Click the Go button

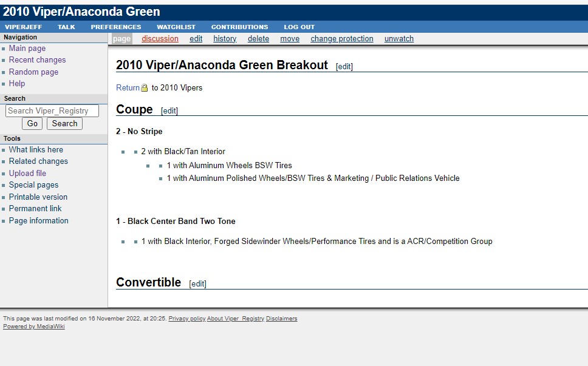pyautogui.click(x=32, y=124)
